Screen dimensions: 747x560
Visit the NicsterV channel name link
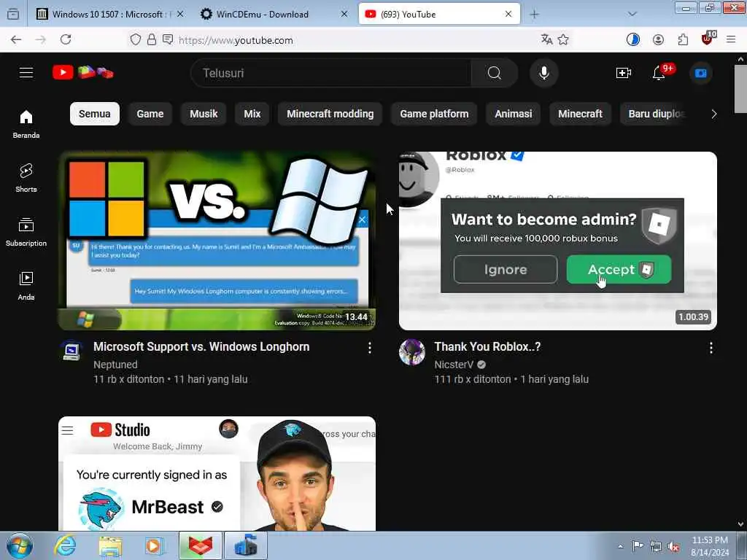tap(454, 365)
